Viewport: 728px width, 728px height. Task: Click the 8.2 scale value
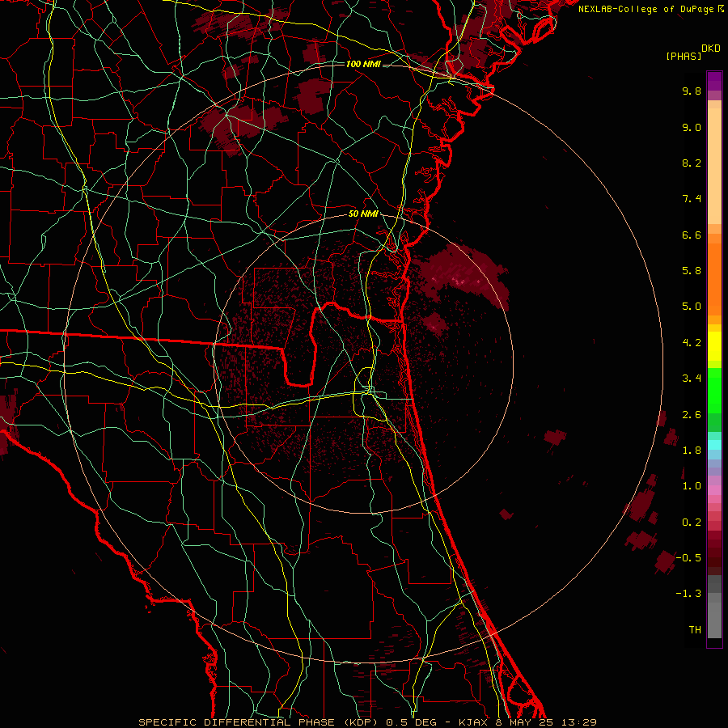[692, 163]
